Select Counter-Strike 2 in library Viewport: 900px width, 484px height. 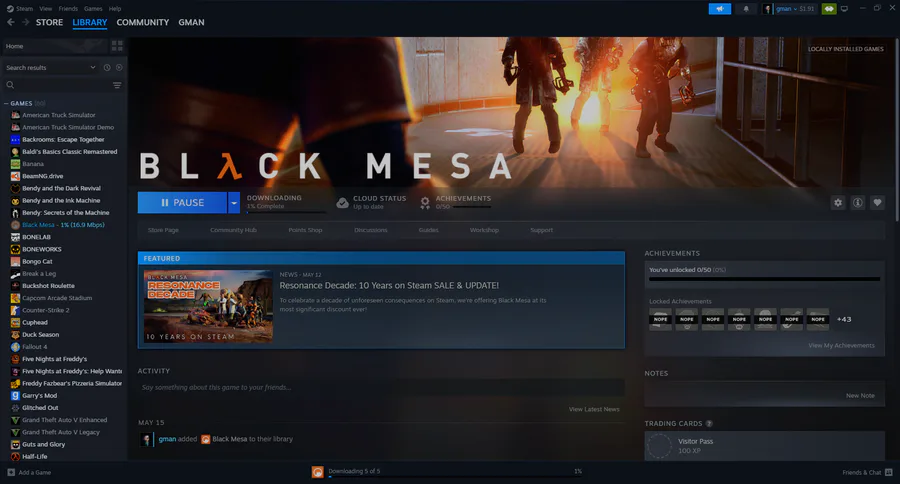[45, 310]
